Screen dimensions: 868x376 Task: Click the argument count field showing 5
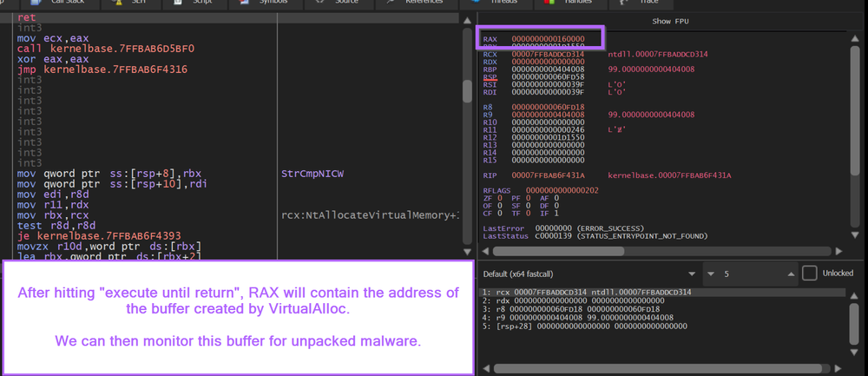click(751, 274)
